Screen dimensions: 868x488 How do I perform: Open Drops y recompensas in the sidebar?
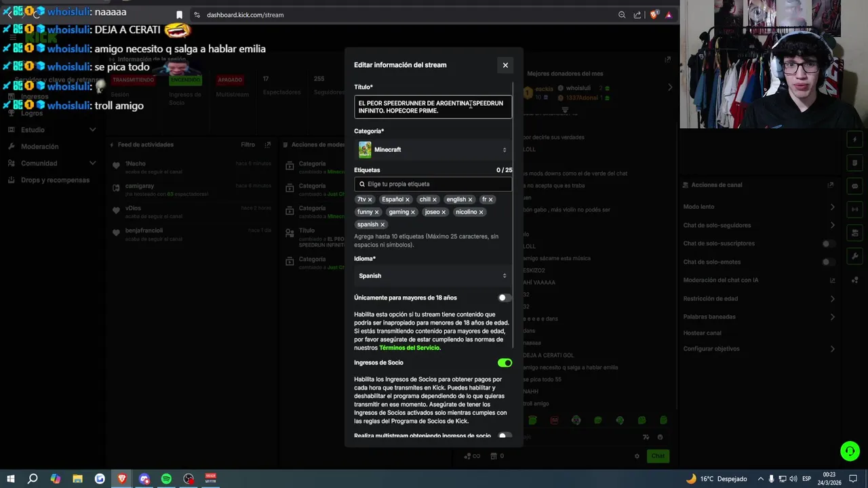click(50, 180)
